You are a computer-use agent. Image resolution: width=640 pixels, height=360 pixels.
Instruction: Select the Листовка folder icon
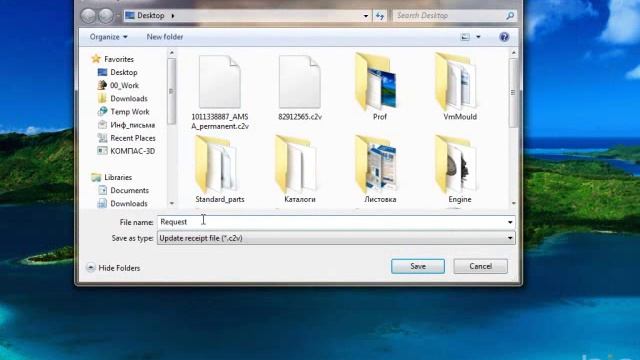(x=376, y=164)
